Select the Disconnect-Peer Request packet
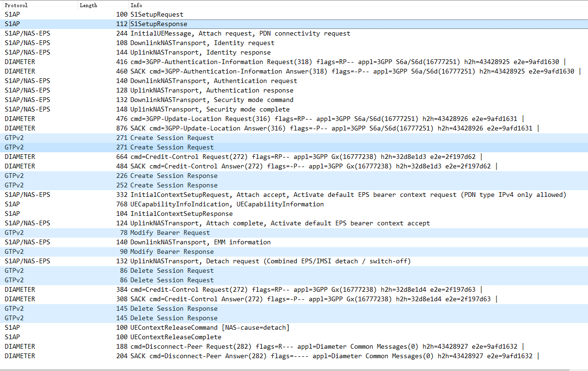This screenshot has width=588, height=371. [x=294, y=347]
